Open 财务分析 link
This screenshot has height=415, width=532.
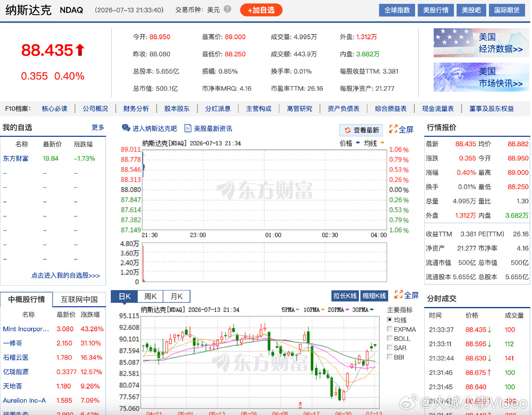[x=136, y=109]
